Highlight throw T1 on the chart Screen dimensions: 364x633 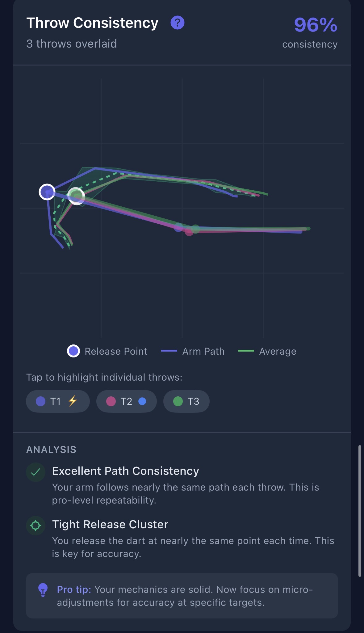tap(57, 401)
